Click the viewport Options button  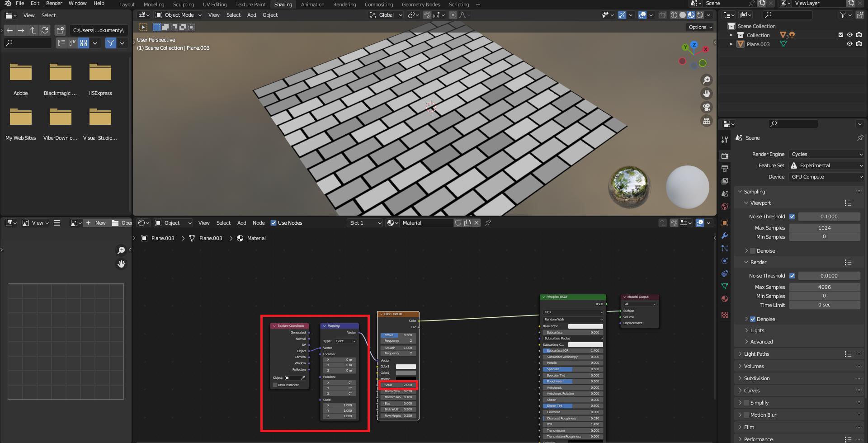click(700, 27)
